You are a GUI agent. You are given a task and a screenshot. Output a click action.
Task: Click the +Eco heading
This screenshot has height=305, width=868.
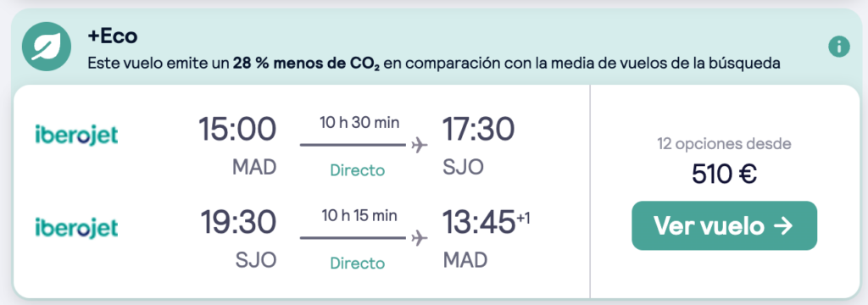[x=113, y=36]
